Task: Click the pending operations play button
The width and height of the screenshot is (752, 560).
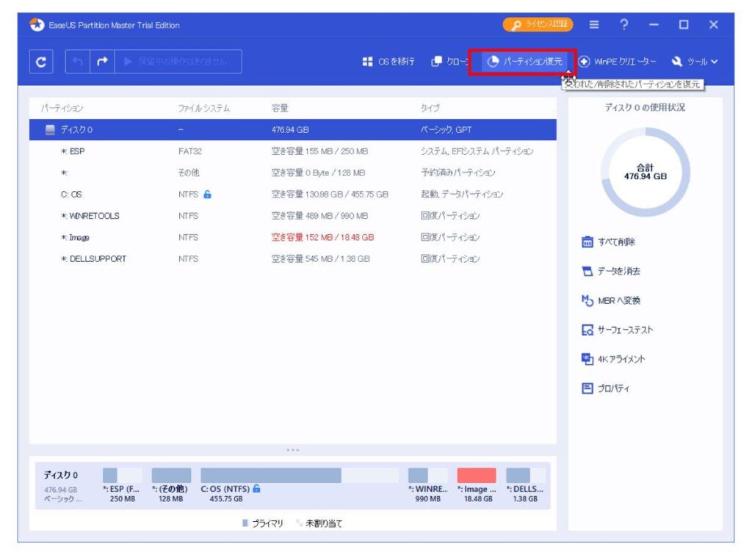Action: tap(178, 62)
